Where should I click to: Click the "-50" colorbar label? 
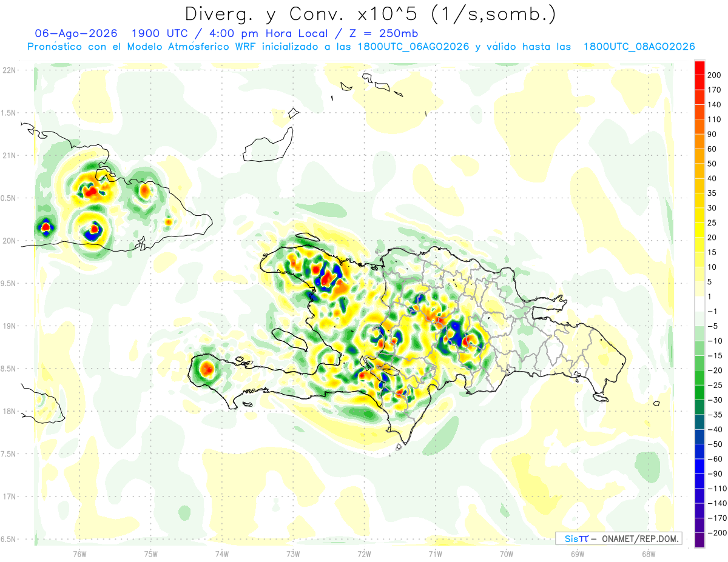[714, 444]
